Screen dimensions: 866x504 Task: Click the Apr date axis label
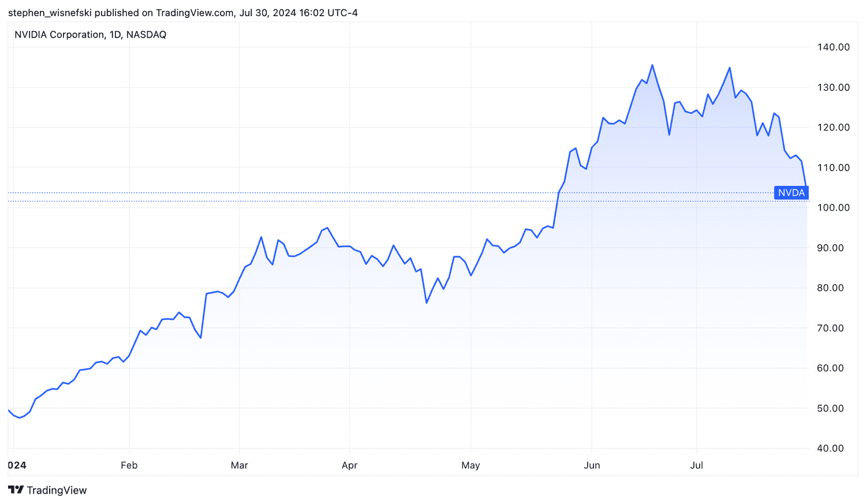tap(349, 465)
